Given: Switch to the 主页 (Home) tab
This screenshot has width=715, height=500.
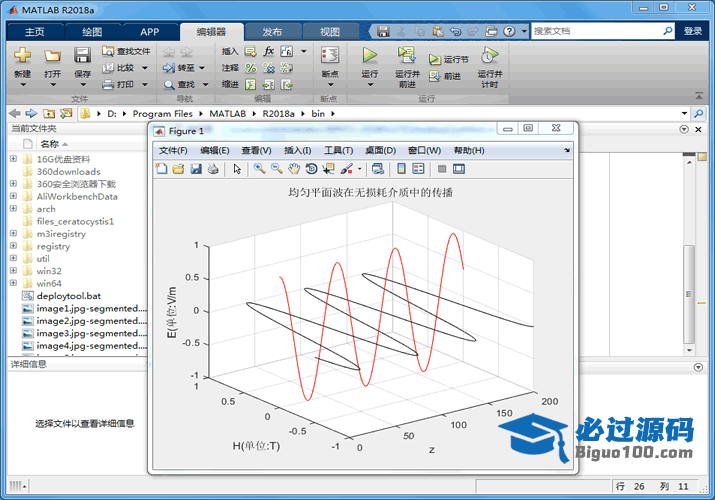Looking at the screenshot, I should pyautogui.click(x=35, y=32).
